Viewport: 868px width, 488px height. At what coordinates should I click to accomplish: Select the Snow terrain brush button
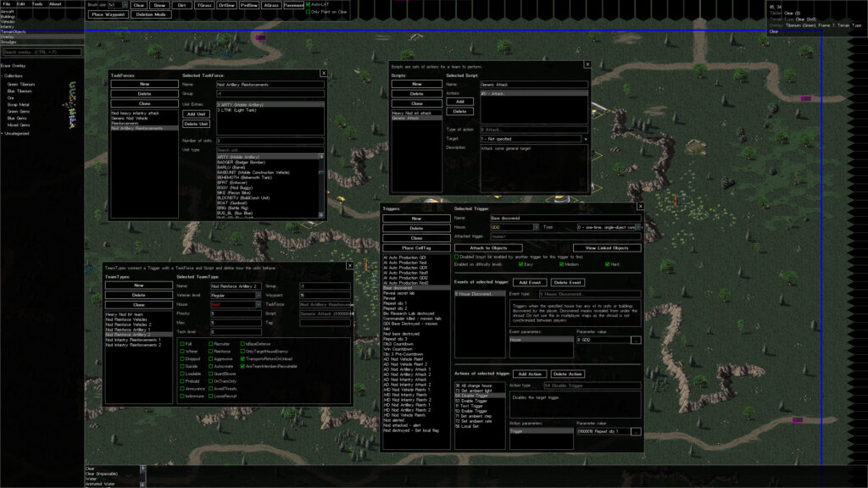(159, 5)
